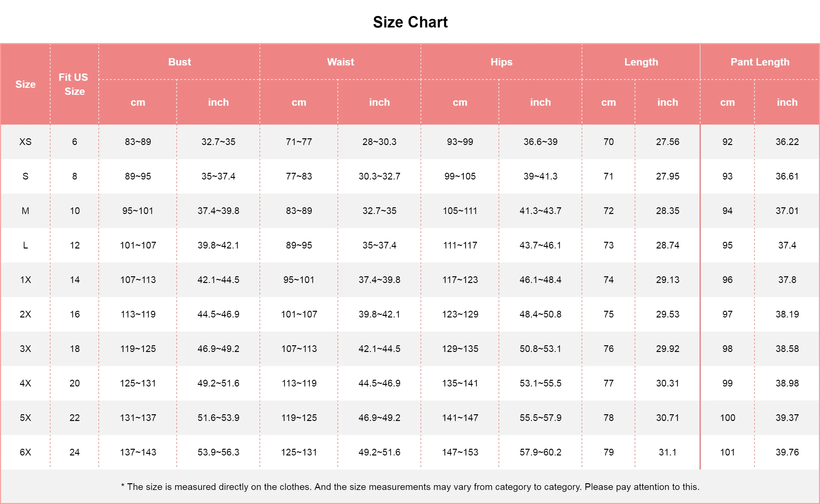Click hips cm value "105~111"
This screenshot has width=820, height=504.
460,211
